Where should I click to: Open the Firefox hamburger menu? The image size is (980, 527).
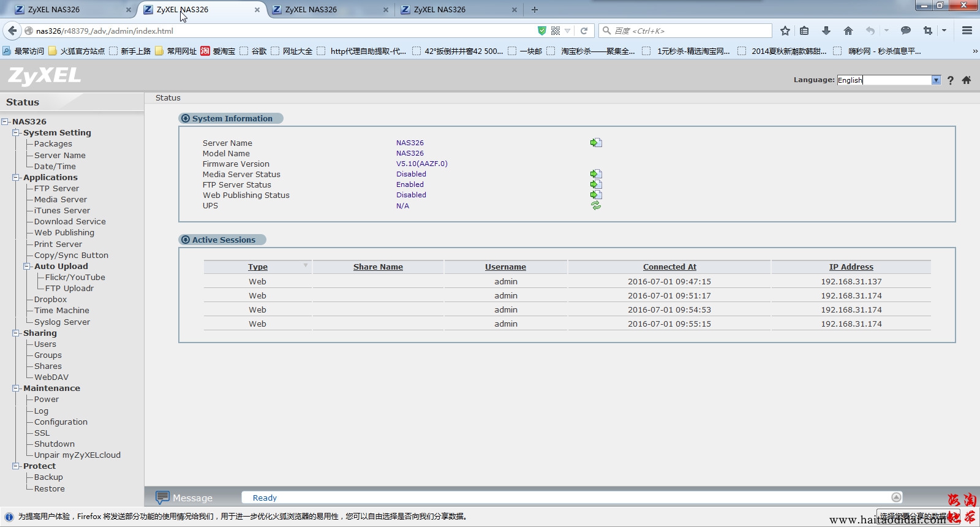pos(967,31)
